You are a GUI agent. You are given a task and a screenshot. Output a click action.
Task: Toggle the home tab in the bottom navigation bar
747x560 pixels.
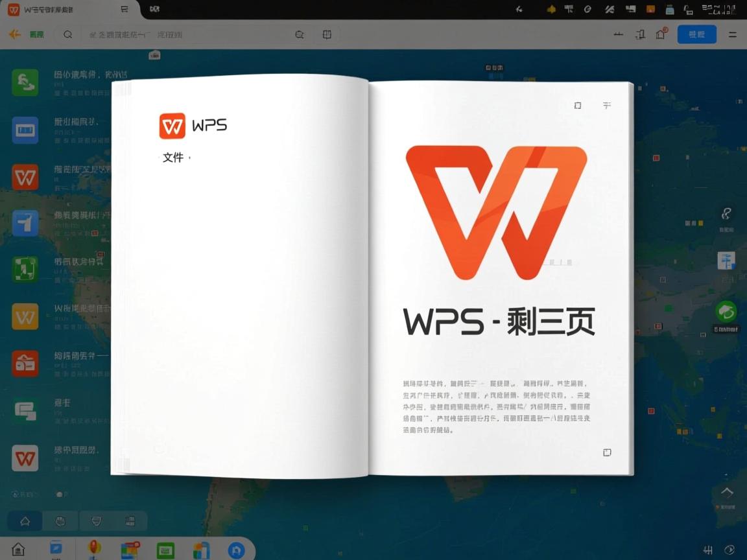[x=24, y=520]
